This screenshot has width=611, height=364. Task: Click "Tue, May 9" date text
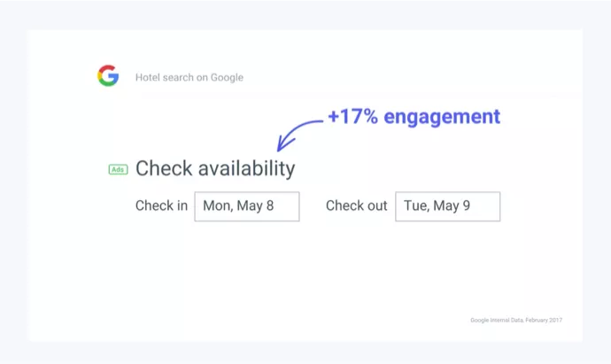pos(437,206)
